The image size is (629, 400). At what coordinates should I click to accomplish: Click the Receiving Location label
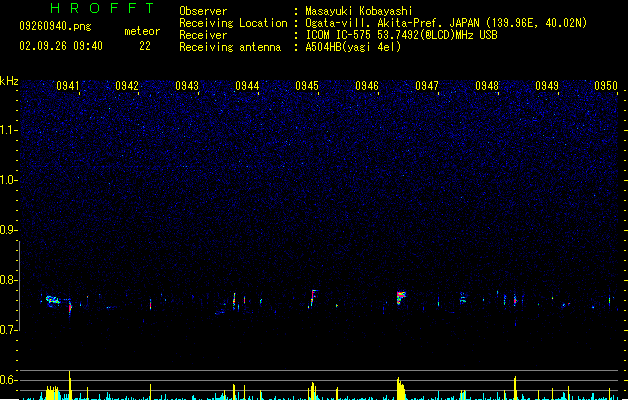tap(233, 23)
